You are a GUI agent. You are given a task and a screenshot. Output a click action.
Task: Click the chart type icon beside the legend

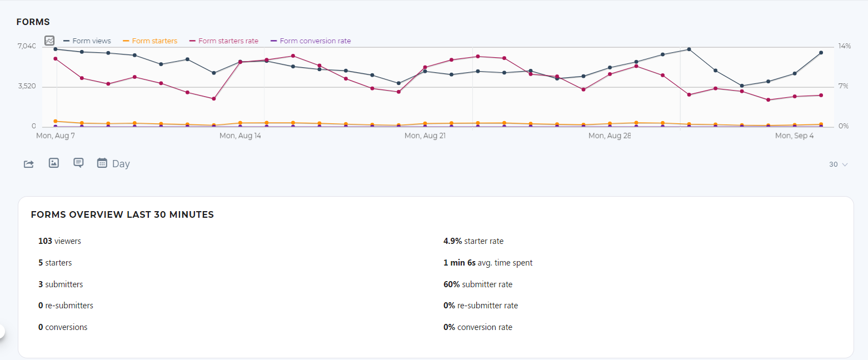click(x=49, y=41)
